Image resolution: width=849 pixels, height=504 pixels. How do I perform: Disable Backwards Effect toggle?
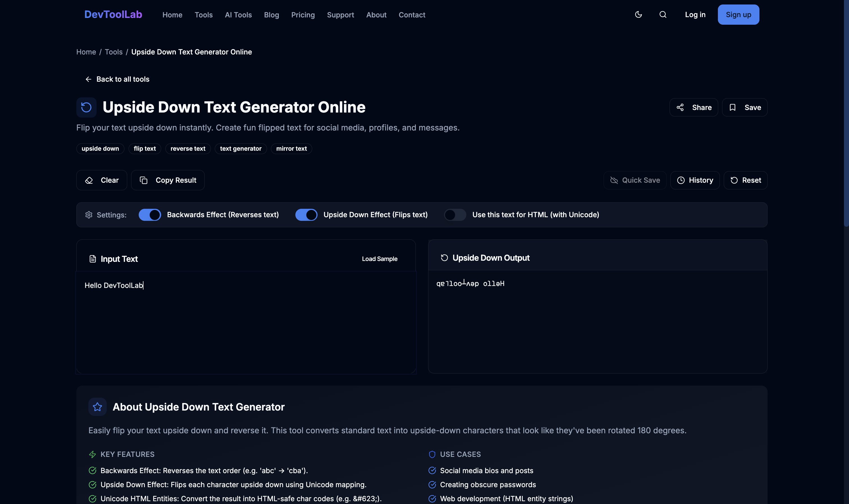(x=150, y=215)
